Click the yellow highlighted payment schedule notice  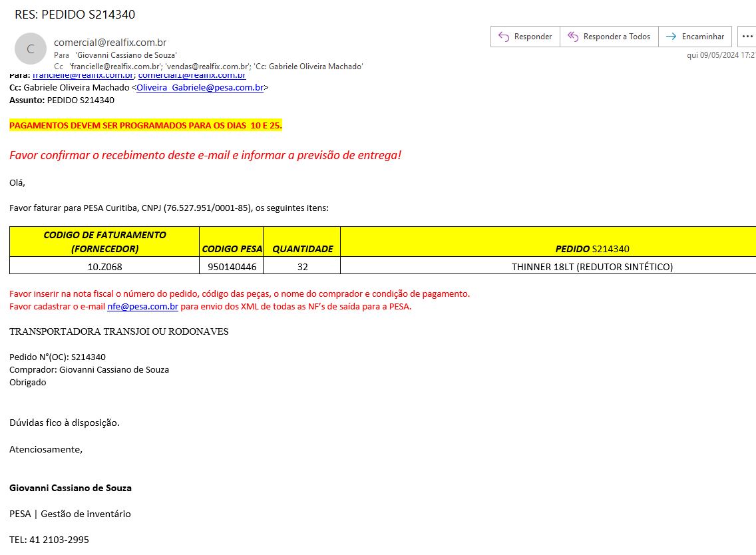point(146,125)
